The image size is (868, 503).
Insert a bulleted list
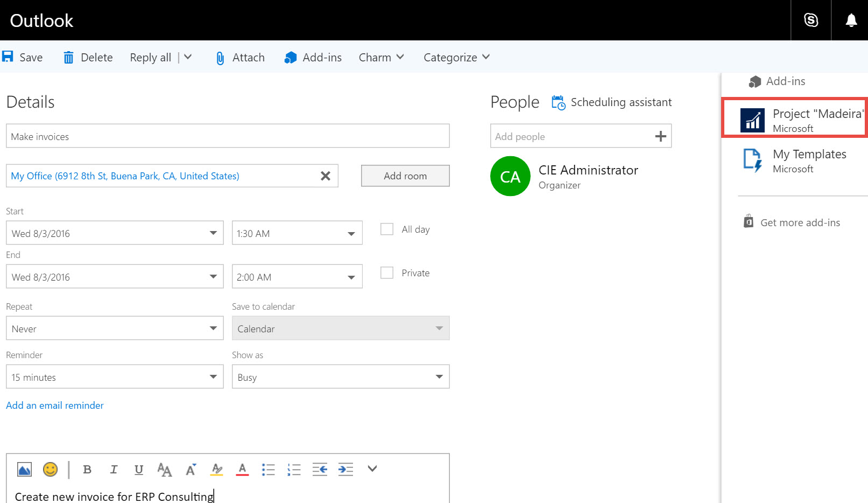click(x=268, y=470)
